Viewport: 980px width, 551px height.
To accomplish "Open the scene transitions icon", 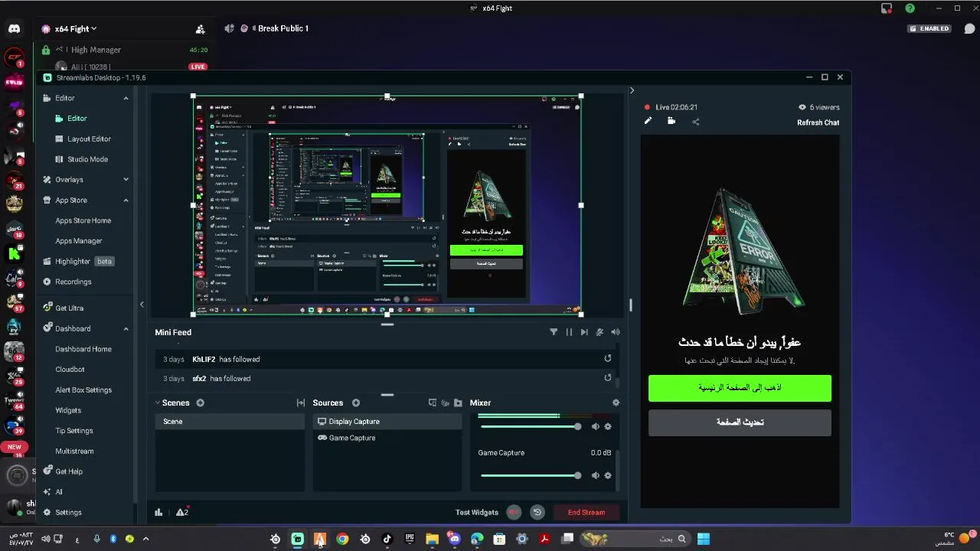I will click(301, 403).
